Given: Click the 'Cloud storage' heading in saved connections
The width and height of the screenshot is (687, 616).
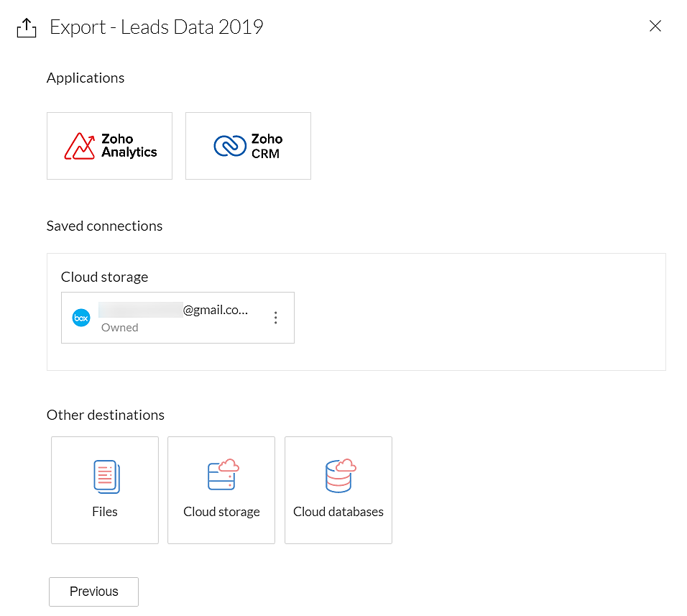Looking at the screenshot, I should pyautogui.click(x=104, y=277).
